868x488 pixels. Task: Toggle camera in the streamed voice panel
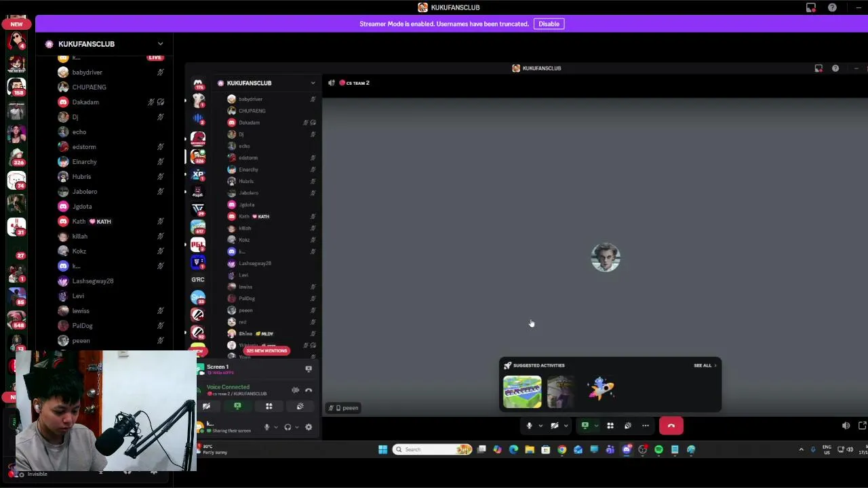(x=206, y=406)
